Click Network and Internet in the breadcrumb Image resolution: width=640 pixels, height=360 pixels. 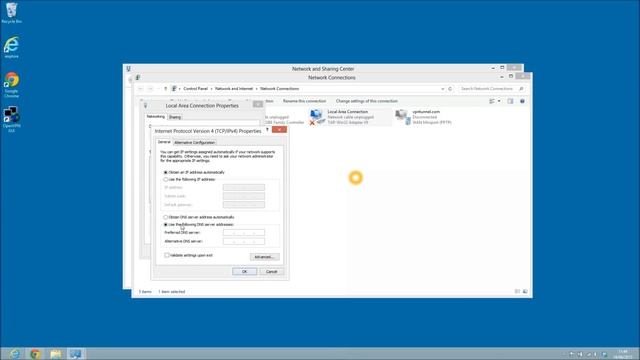click(x=234, y=89)
